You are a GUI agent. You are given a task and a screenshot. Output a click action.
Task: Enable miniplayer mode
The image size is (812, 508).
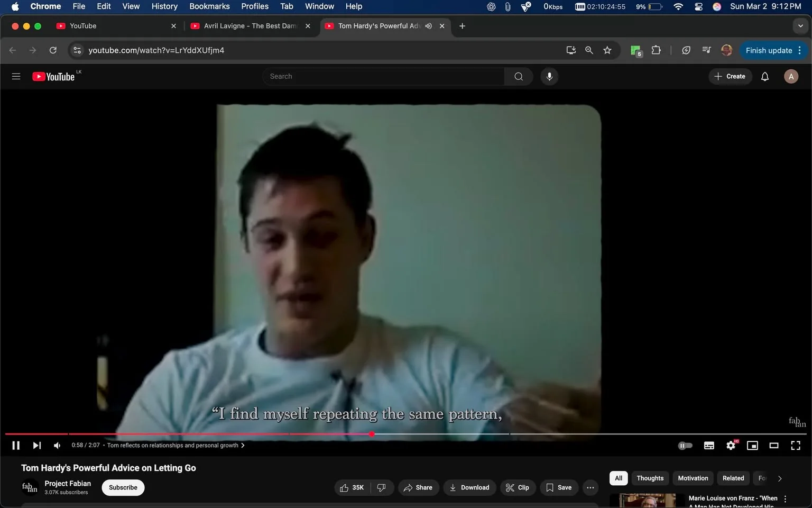point(752,446)
